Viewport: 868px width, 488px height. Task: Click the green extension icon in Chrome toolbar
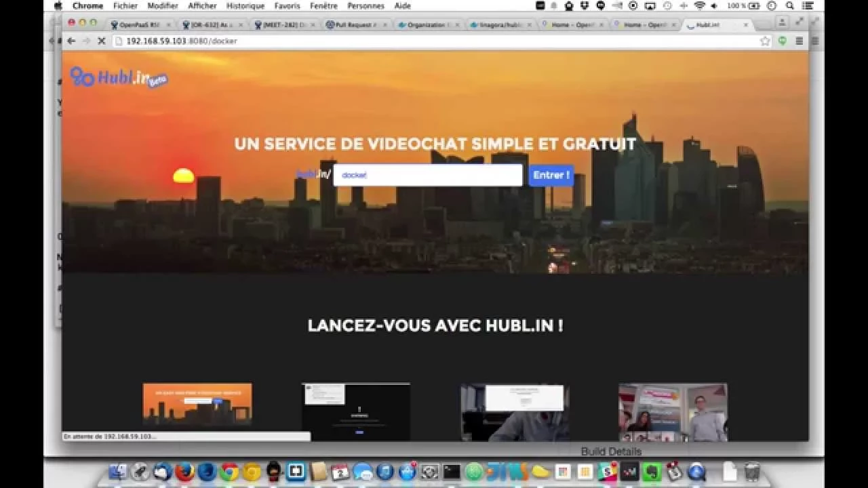(783, 41)
